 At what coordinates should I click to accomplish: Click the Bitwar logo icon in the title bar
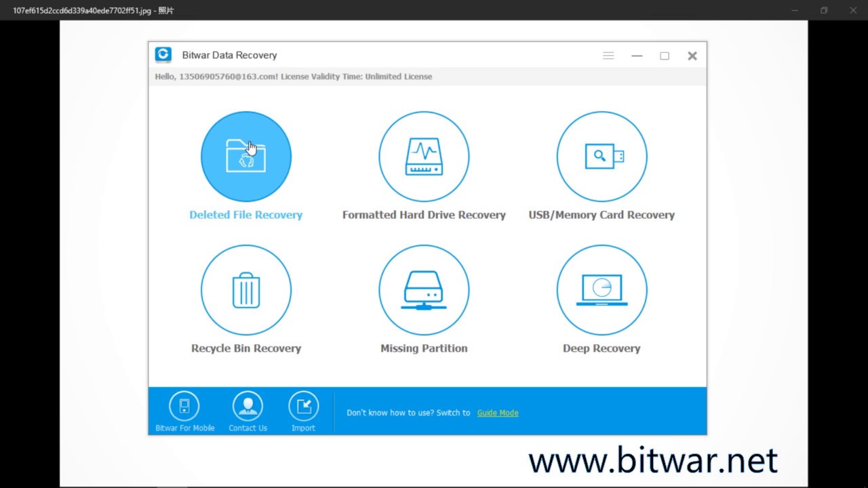coord(163,55)
